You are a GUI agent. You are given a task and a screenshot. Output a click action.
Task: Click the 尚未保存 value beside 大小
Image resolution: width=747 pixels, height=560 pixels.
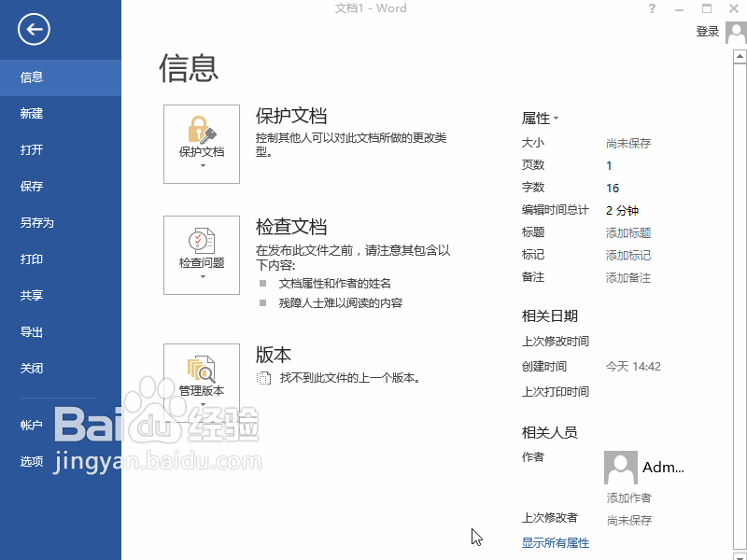coord(628,144)
